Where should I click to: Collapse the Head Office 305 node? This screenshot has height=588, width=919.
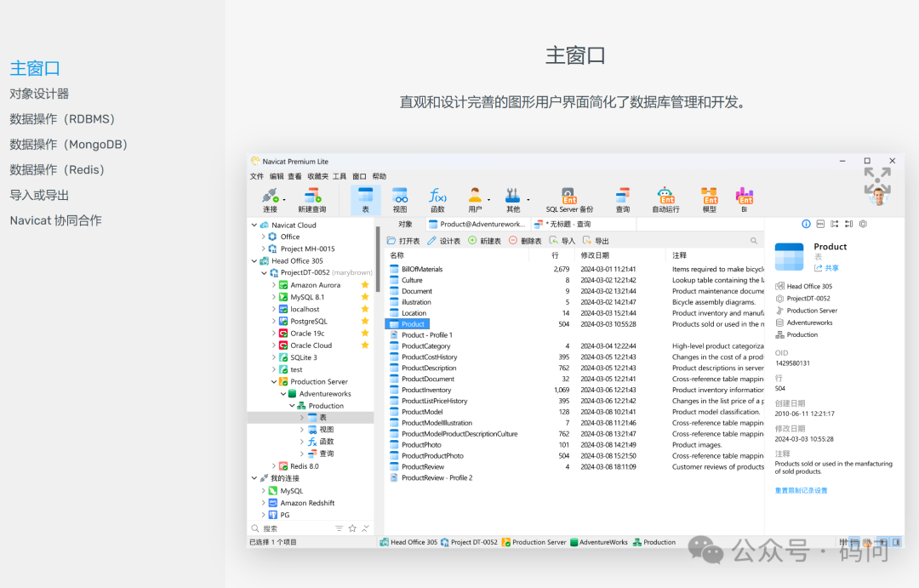pos(254,261)
